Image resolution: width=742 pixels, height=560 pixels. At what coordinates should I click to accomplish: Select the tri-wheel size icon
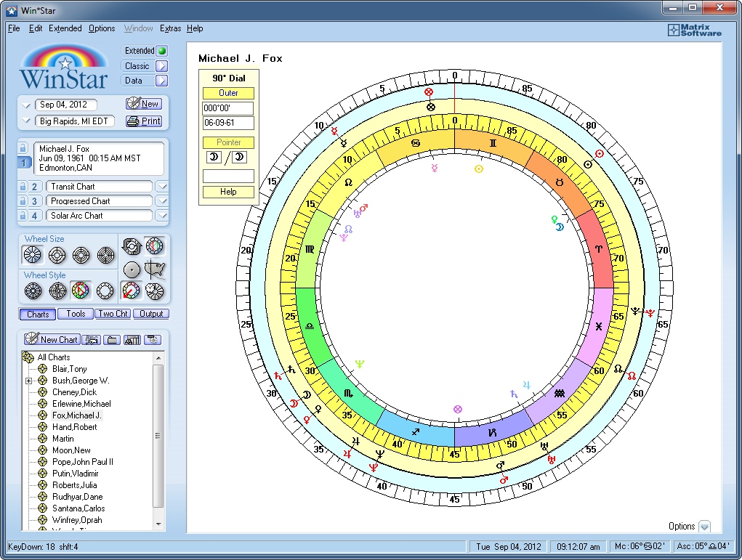81,255
